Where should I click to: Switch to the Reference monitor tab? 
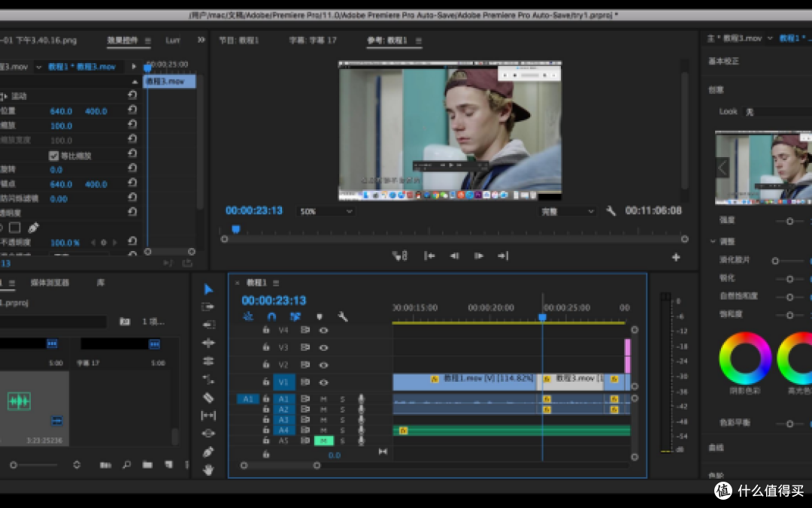tap(387, 40)
